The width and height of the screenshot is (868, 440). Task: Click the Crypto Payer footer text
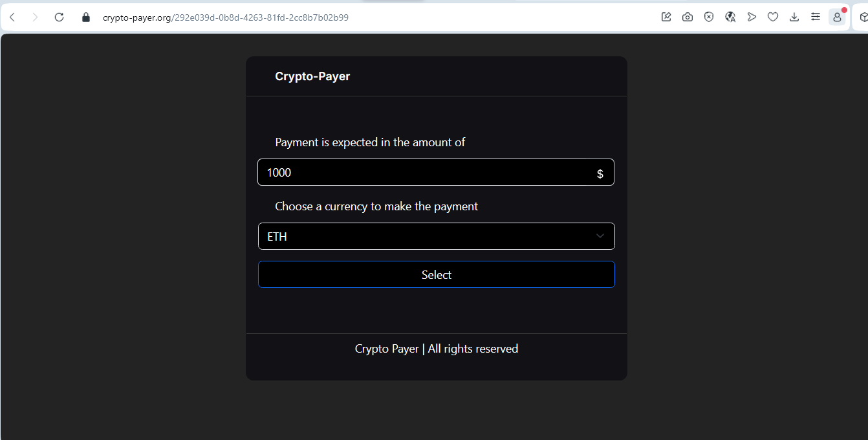(437, 349)
